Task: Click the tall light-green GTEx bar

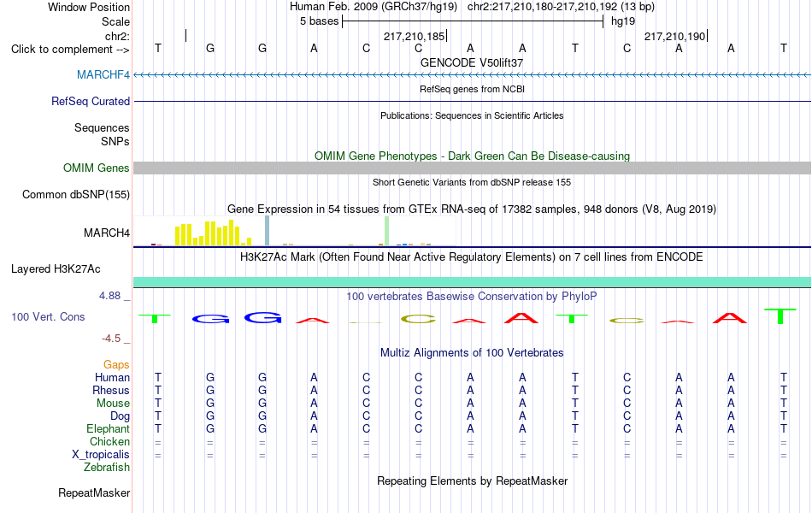Action: (387, 231)
